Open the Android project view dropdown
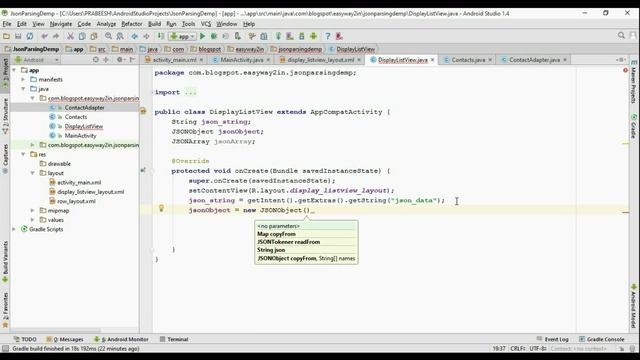Screen dimensions: 640x360 pyautogui.click(x=37, y=60)
